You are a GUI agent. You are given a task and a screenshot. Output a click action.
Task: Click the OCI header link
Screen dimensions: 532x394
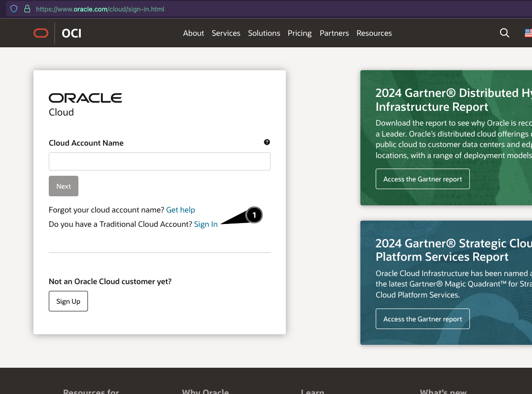[72, 33]
